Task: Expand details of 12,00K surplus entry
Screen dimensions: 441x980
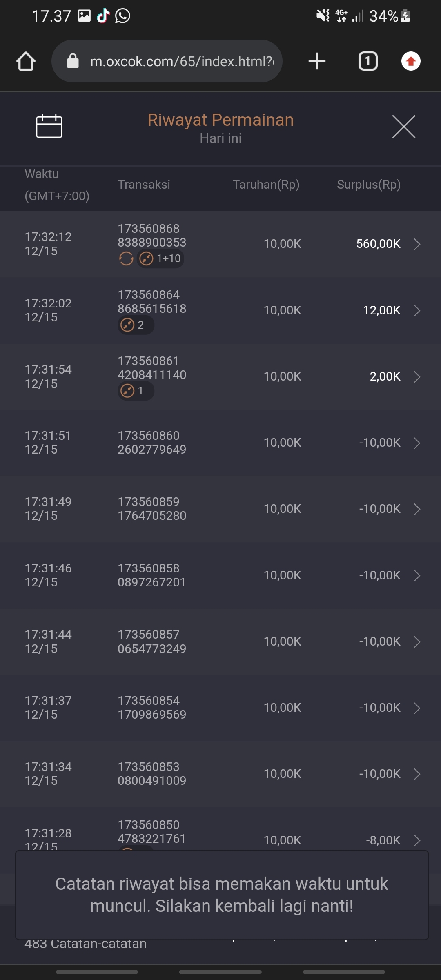Action: 417,310
